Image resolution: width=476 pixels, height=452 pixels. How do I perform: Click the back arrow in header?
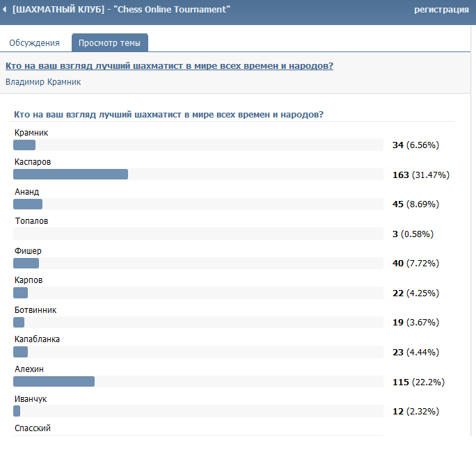6,10
